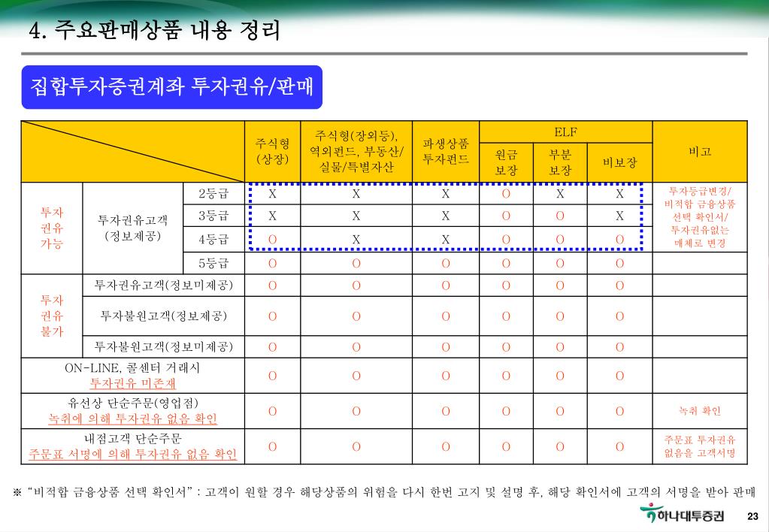Viewport: 769px width, 532px height.
Task: Click the 주식형(상장) column header
Action: coord(273,152)
